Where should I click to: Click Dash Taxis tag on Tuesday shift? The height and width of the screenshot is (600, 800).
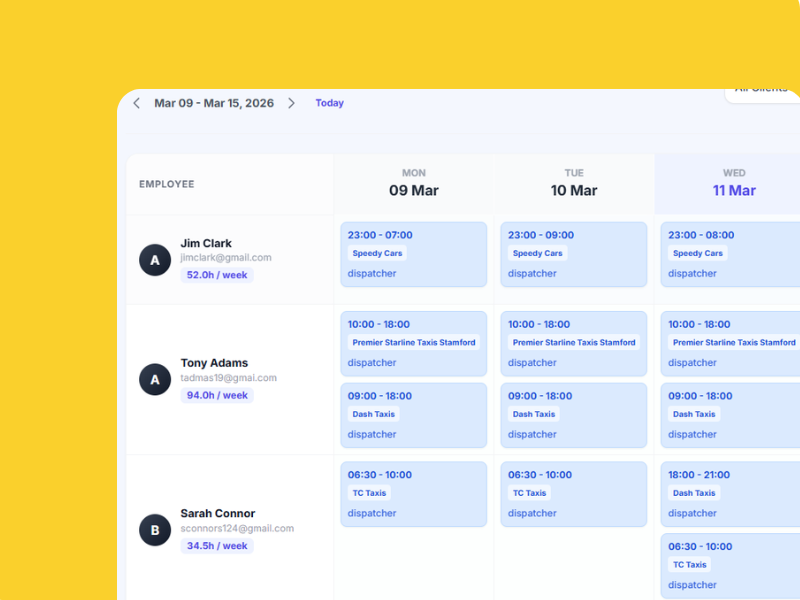[534, 414]
